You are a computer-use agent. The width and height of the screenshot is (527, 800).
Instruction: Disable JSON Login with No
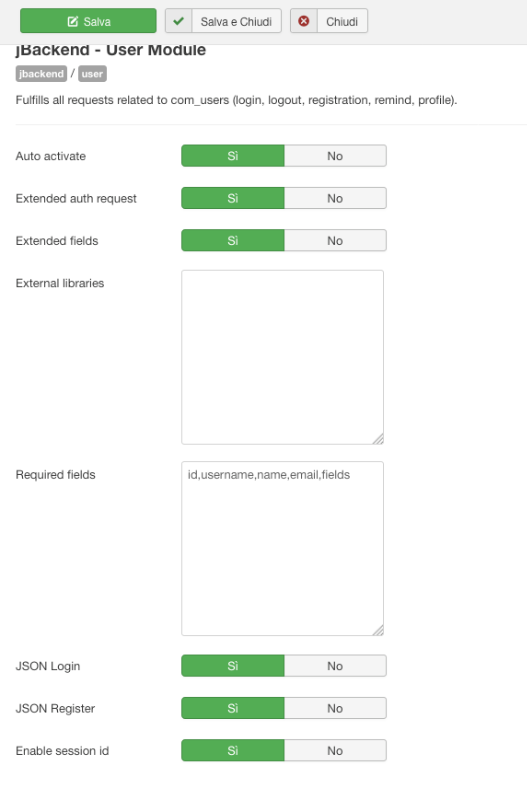pyautogui.click(x=335, y=666)
